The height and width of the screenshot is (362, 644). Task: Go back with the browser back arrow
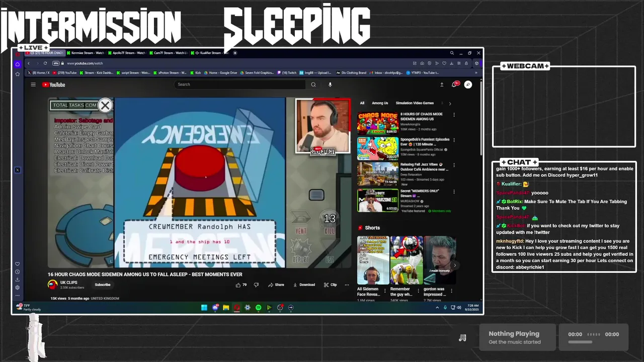point(29,63)
